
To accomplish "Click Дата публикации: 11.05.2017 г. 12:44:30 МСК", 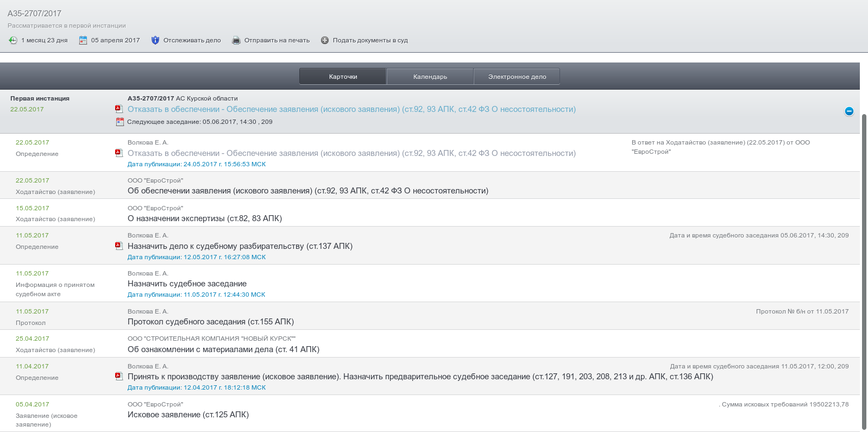I will point(197,295).
